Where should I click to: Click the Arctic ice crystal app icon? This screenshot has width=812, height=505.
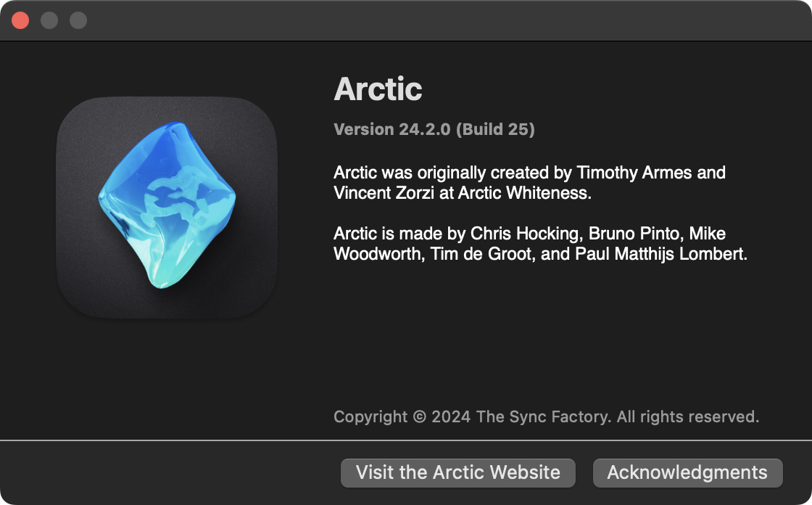click(167, 208)
